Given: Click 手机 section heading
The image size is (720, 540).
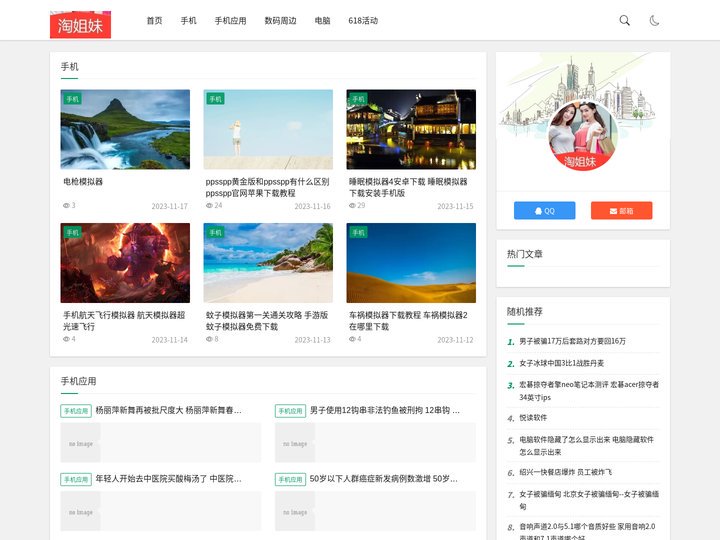Looking at the screenshot, I should coord(69,67).
